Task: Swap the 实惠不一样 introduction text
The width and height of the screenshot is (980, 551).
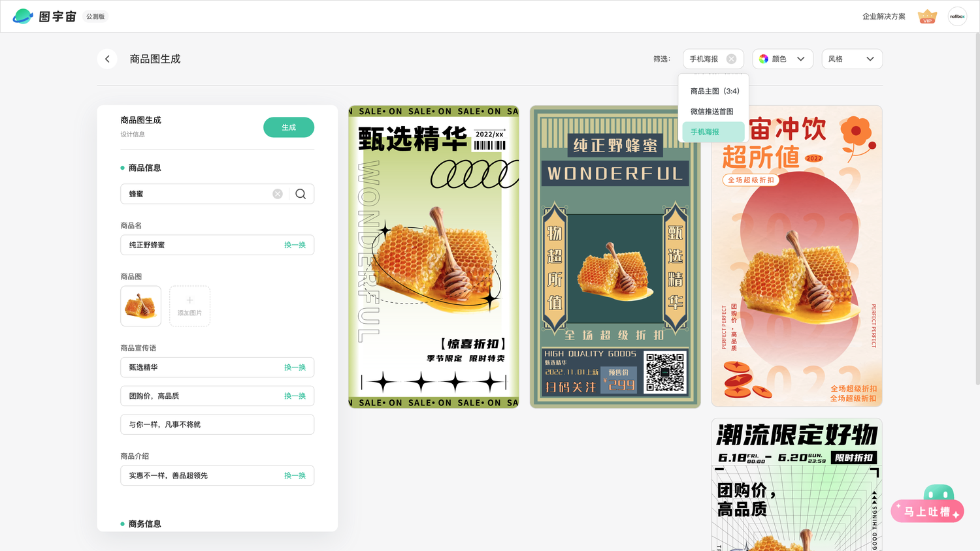Action: pyautogui.click(x=295, y=475)
